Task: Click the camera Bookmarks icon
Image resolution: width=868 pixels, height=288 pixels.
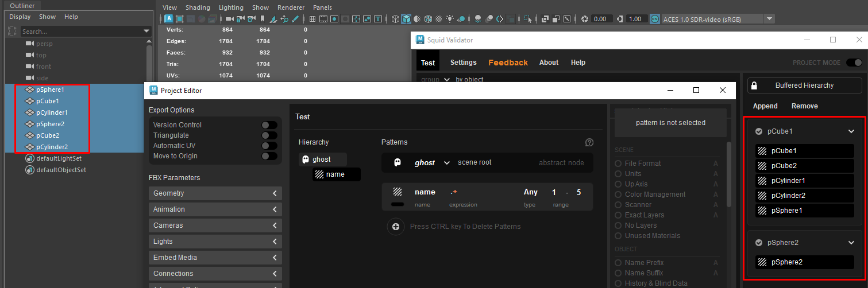Action: click(263, 19)
